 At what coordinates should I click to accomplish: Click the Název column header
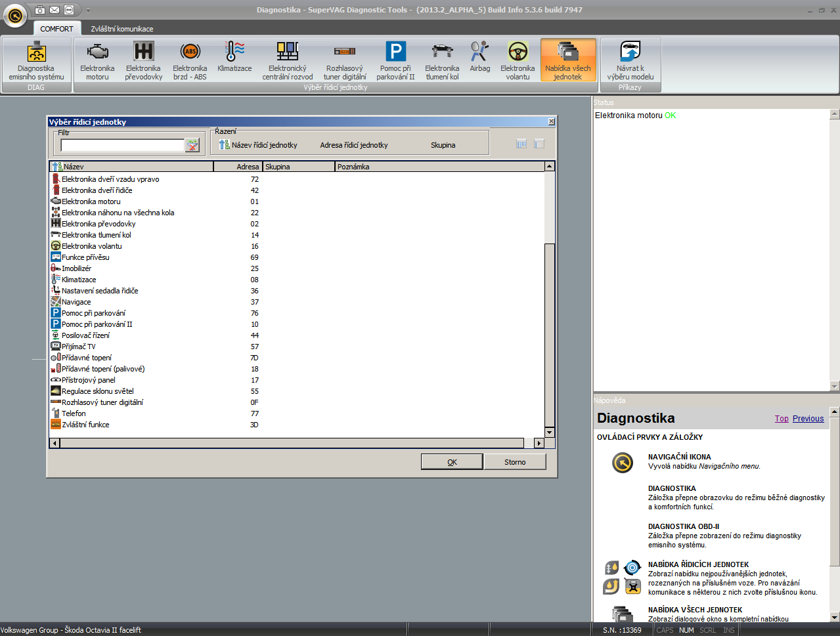[132, 167]
